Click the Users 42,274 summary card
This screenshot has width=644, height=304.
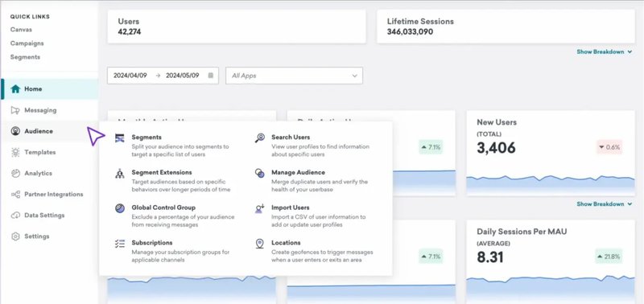coord(237,27)
